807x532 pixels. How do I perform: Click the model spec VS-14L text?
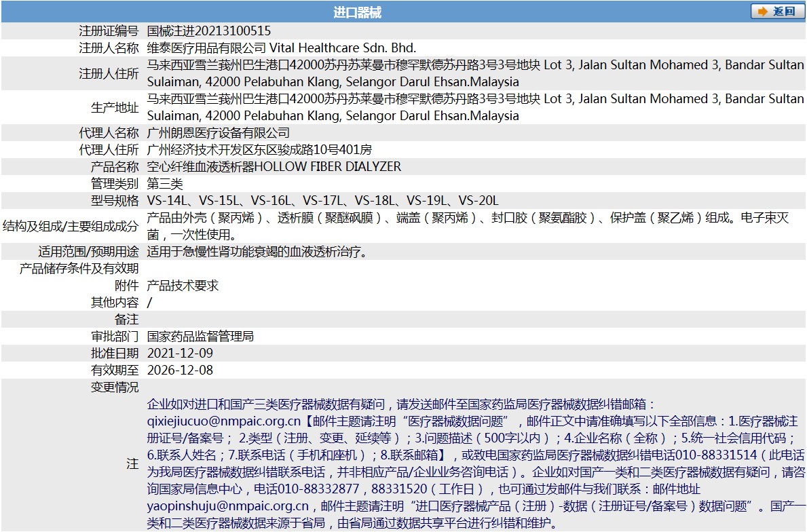pos(167,199)
